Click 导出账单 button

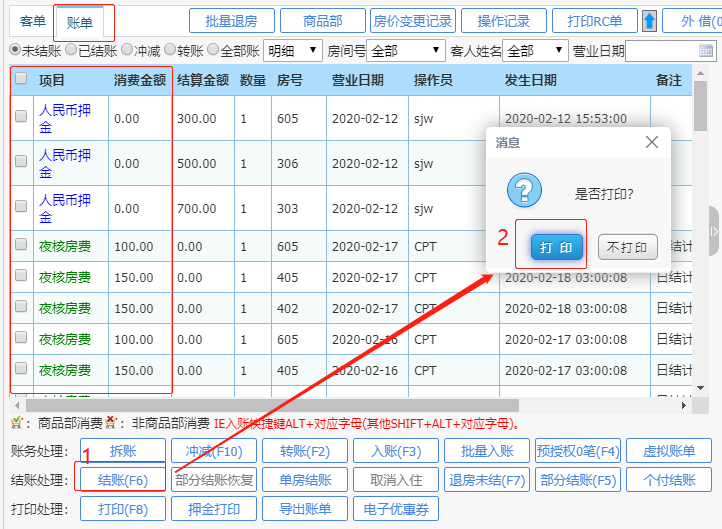[305, 509]
